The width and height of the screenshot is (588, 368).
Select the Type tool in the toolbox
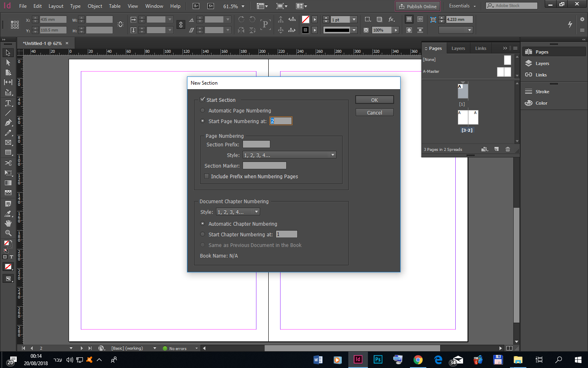pos(8,103)
